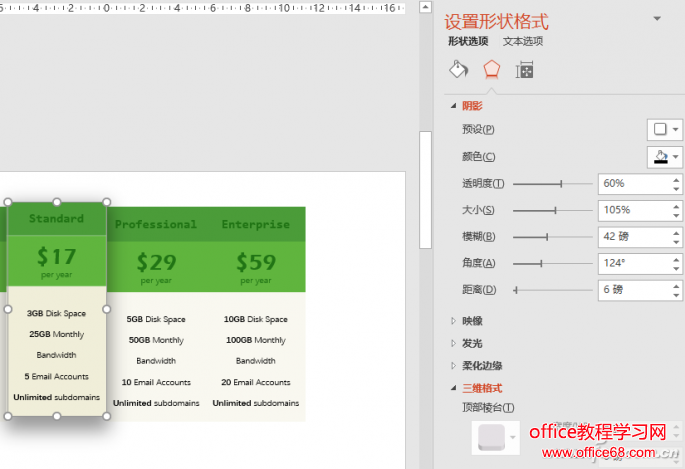The height and width of the screenshot is (469, 685).
Task: Increase blur value with up spinner
Action: [676, 233]
